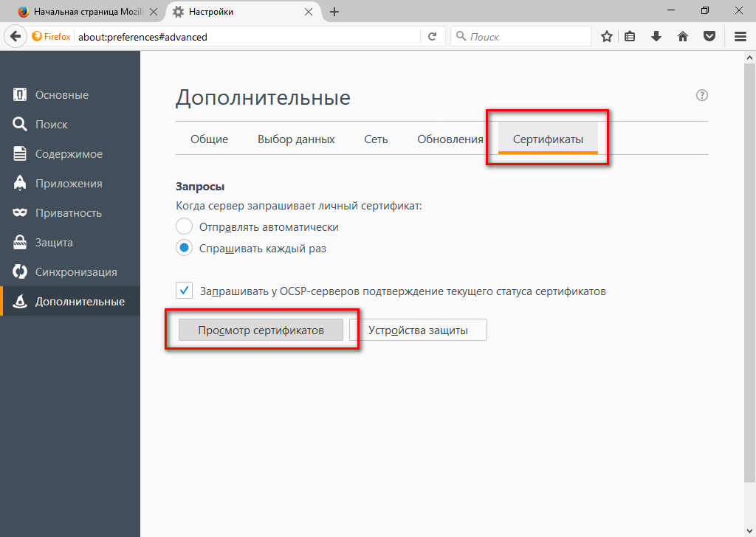The height and width of the screenshot is (537, 756).
Task: Open the Pocket icon in toolbar
Action: (x=709, y=37)
